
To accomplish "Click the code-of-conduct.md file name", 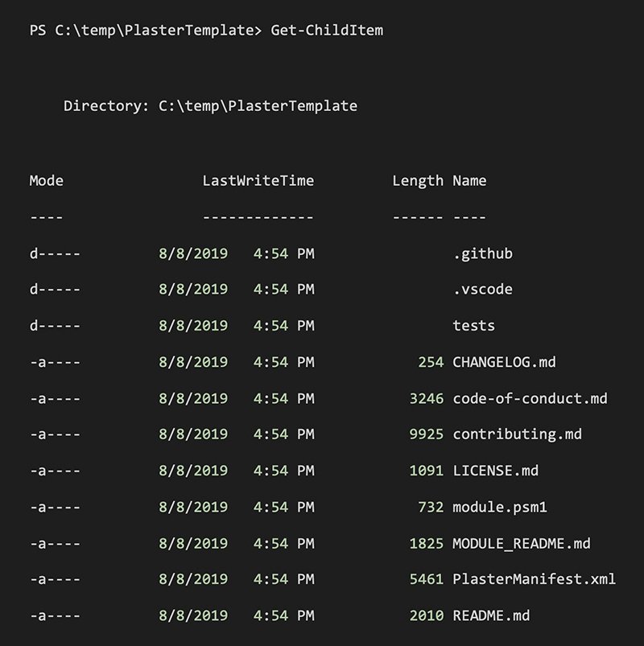I will [x=530, y=398].
